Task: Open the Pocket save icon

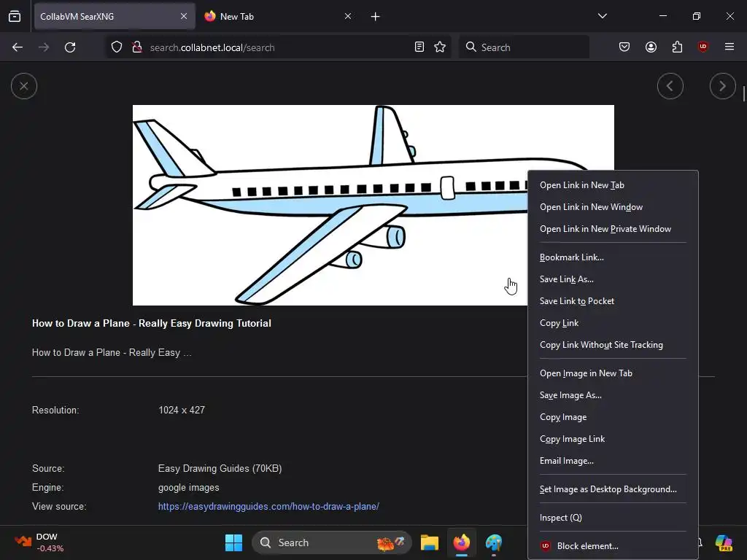Action: 624,47
